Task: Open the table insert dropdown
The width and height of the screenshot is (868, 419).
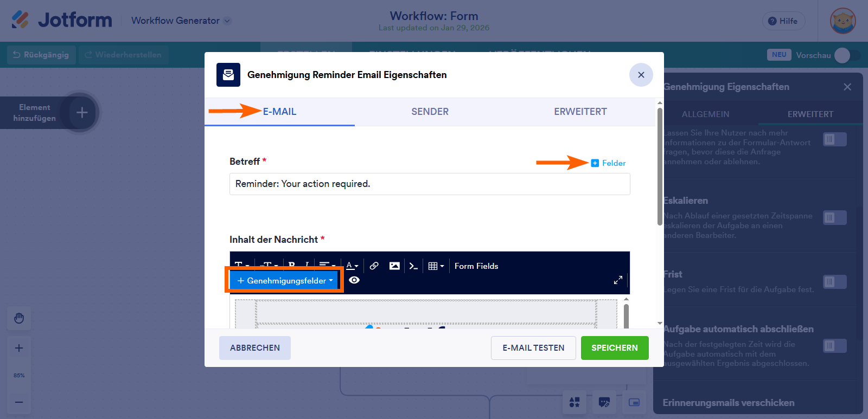Action: coord(436,266)
